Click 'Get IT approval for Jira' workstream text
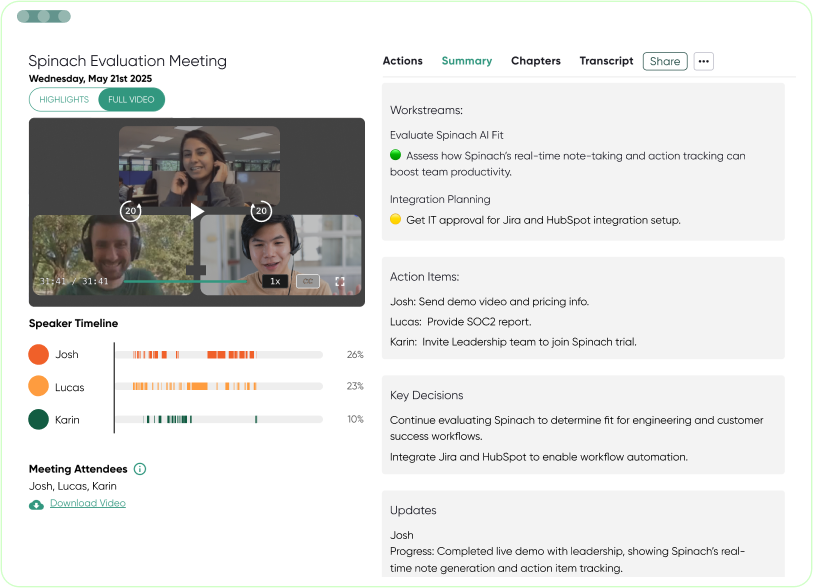 [x=543, y=220]
